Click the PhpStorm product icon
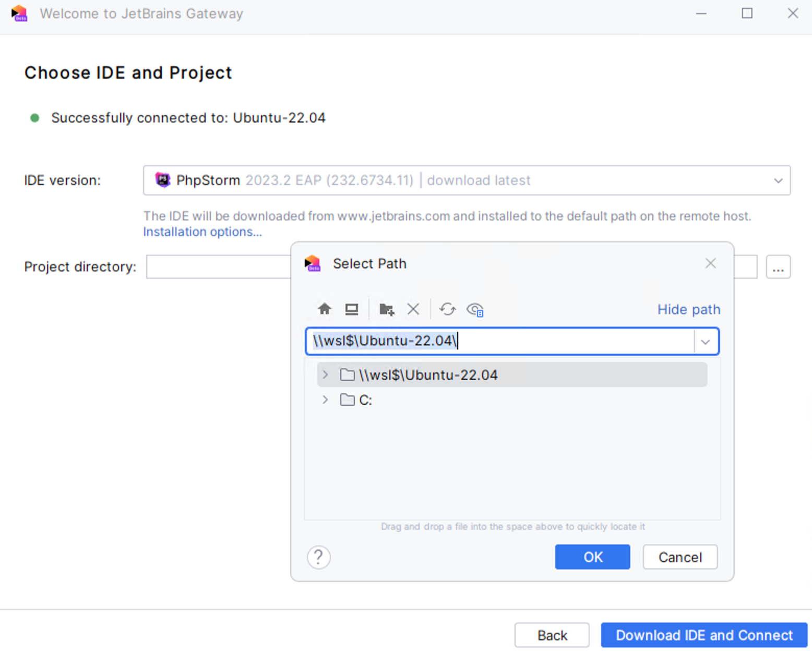Screen dimensions: 812x652 [x=163, y=180]
